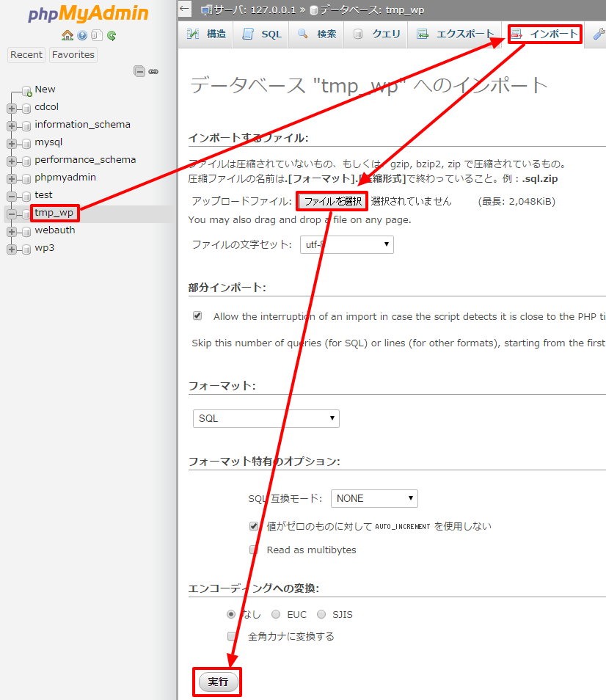This screenshot has height=700, width=606.
Task: Click the server icon in the breadcrumb
Action: tap(206, 10)
